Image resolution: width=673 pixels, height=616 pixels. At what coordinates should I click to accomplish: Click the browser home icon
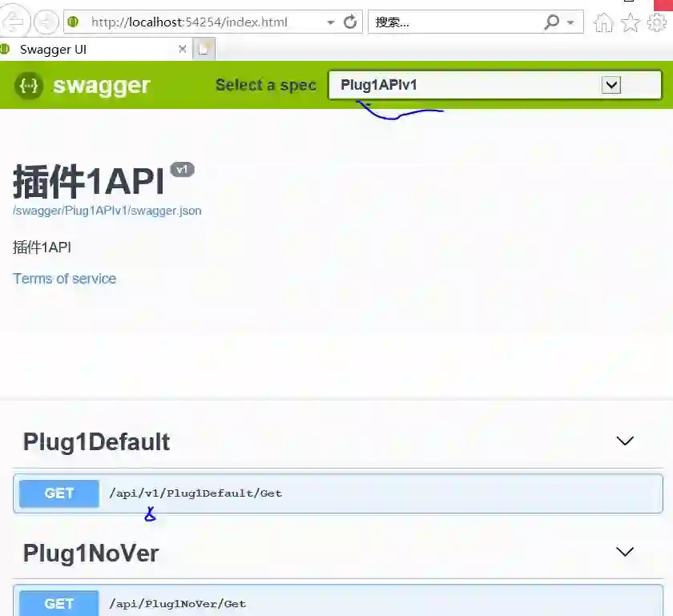click(603, 22)
